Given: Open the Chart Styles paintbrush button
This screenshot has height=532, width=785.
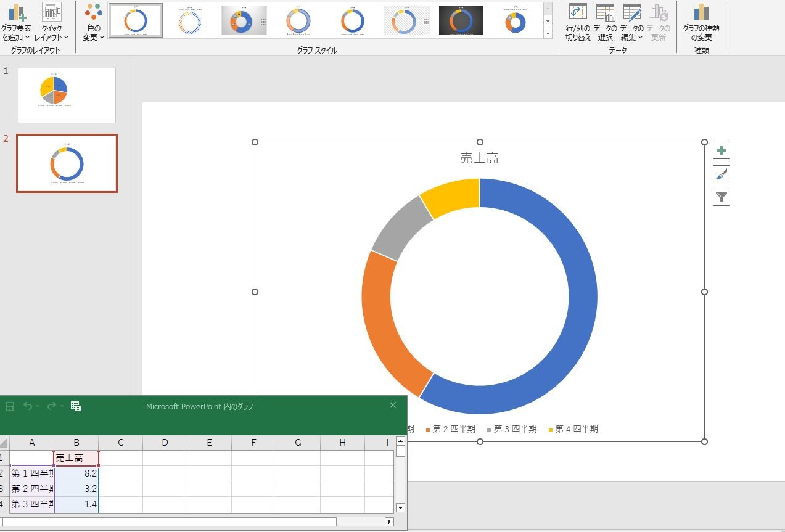Looking at the screenshot, I should (x=721, y=174).
